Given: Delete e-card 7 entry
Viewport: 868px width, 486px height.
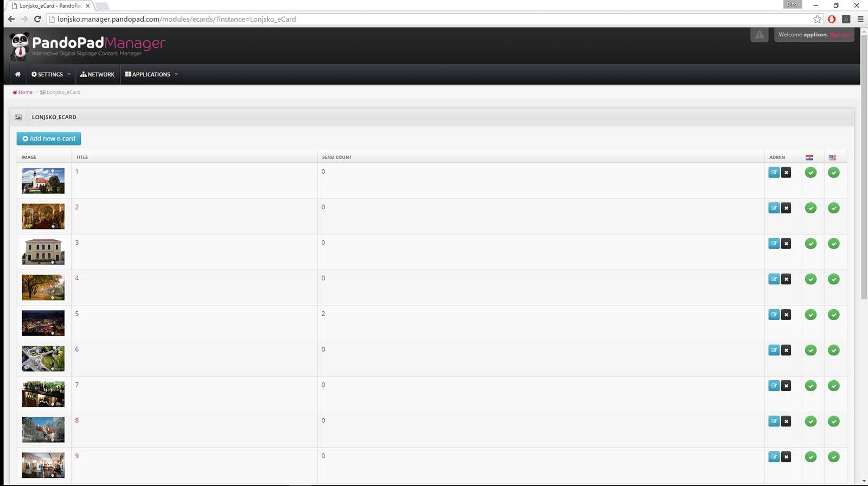Looking at the screenshot, I should (x=786, y=386).
